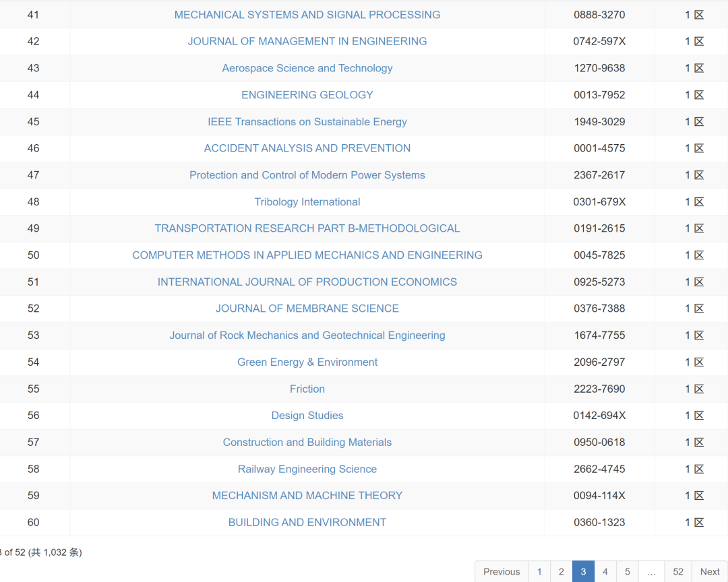728x582 pixels.
Task: Open the Engineering Geology journal entry
Action: [307, 95]
